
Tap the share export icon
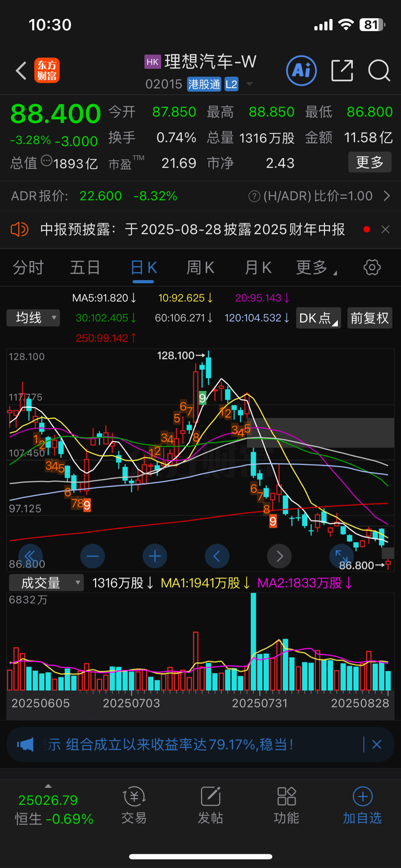343,70
